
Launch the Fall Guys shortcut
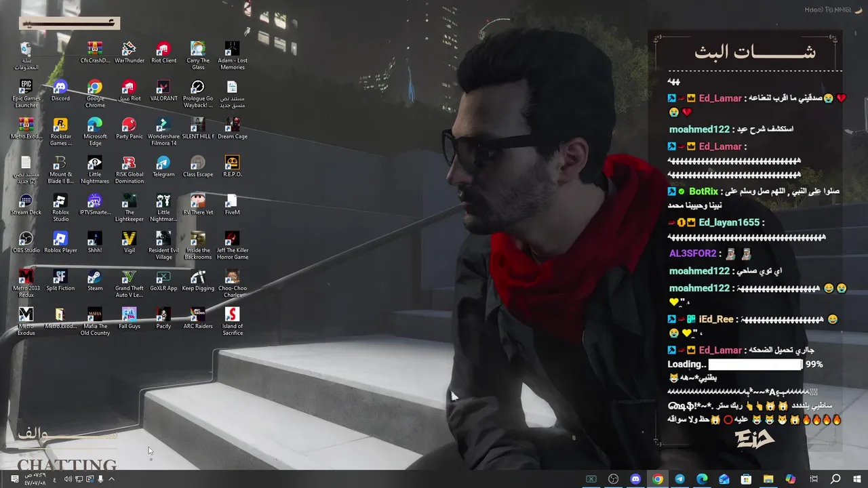point(129,318)
